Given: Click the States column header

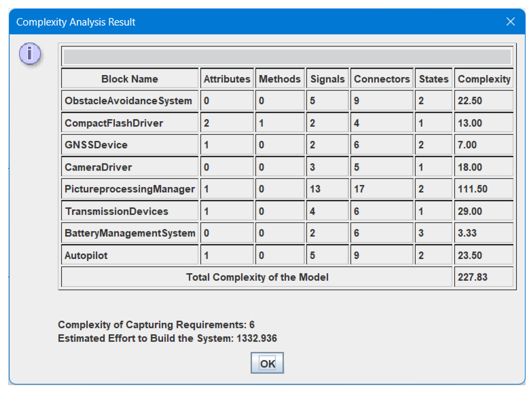Looking at the screenshot, I should tap(433, 79).
